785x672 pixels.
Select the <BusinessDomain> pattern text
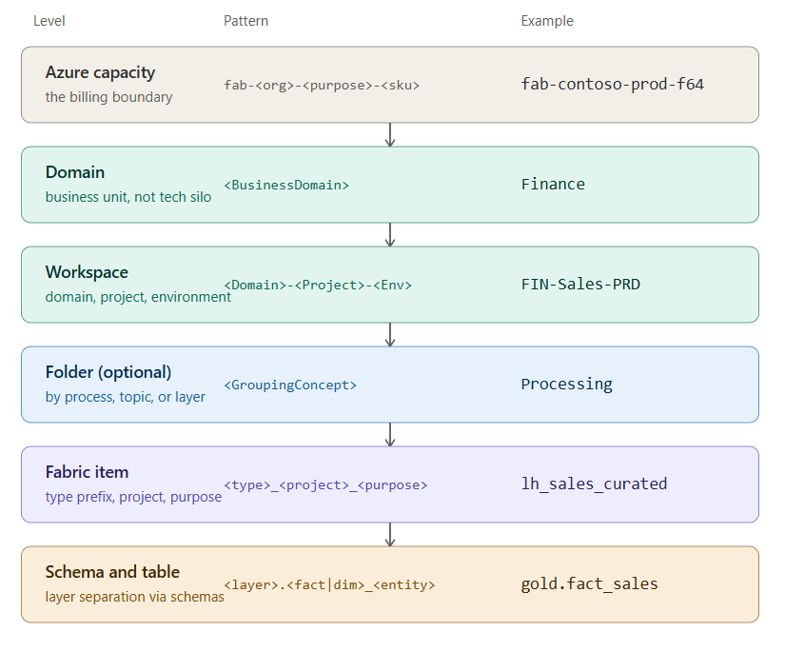pyautogui.click(x=286, y=185)
